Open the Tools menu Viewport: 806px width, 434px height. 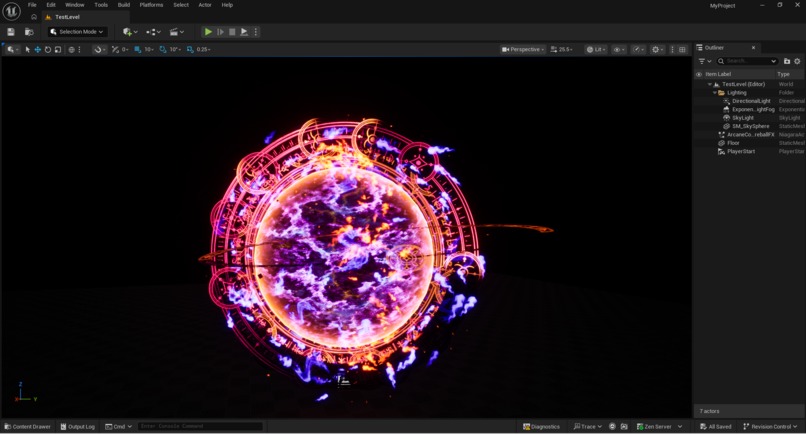(101, 5)
